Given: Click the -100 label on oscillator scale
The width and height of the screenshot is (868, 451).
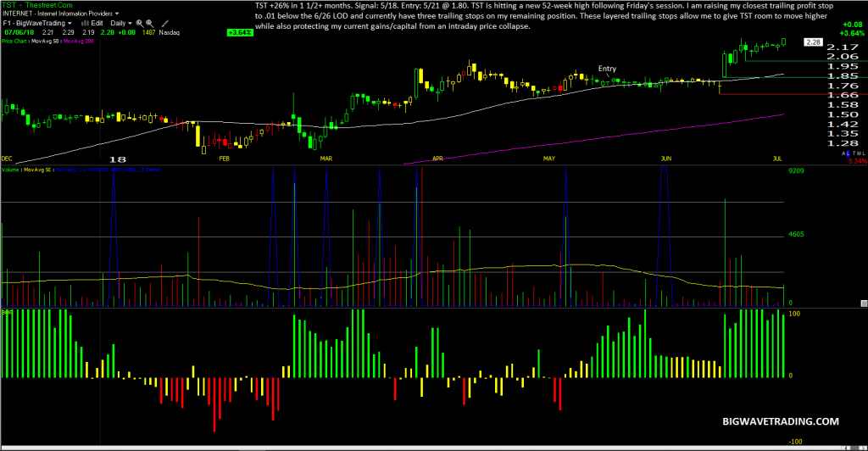Looking at the screenshot, I should click(794, 442).
